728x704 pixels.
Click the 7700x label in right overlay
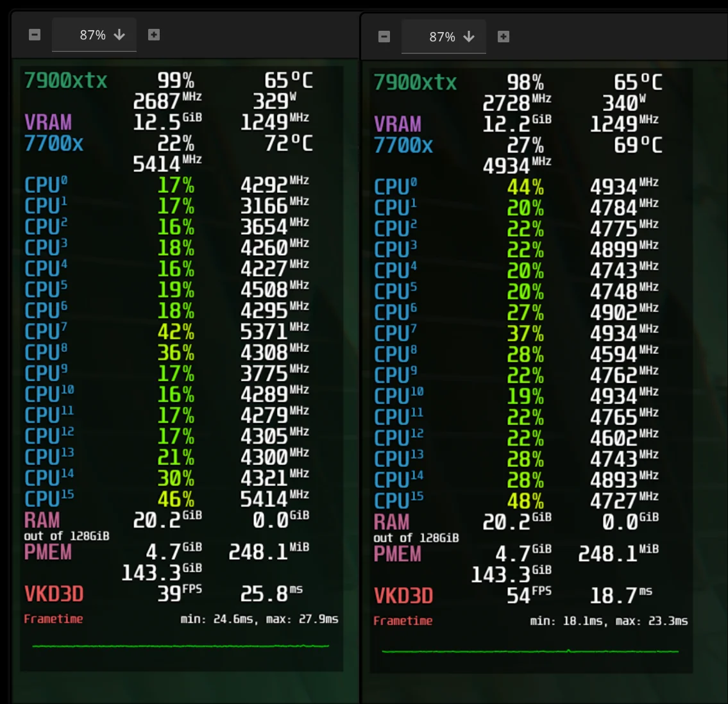(403, 146)
